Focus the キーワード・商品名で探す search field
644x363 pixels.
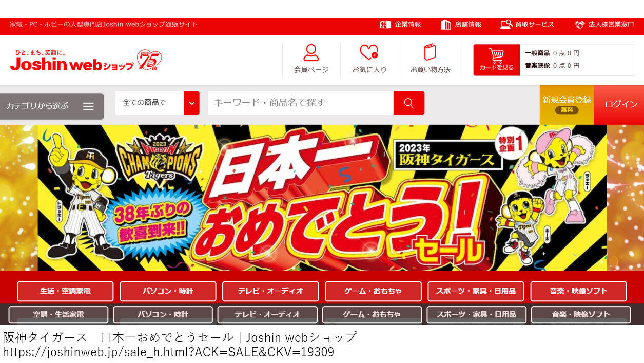300,103
